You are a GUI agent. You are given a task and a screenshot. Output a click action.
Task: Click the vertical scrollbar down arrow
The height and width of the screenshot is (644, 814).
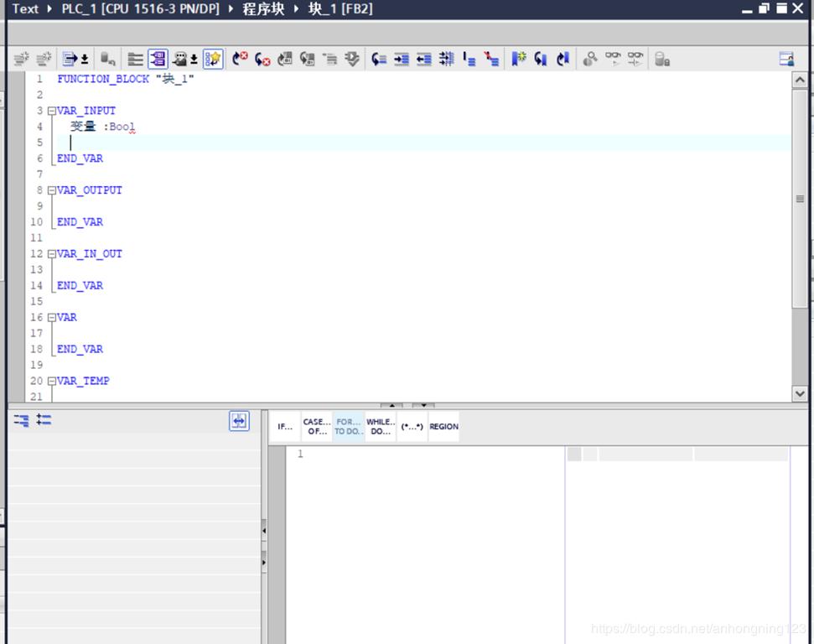pos(800,392)
